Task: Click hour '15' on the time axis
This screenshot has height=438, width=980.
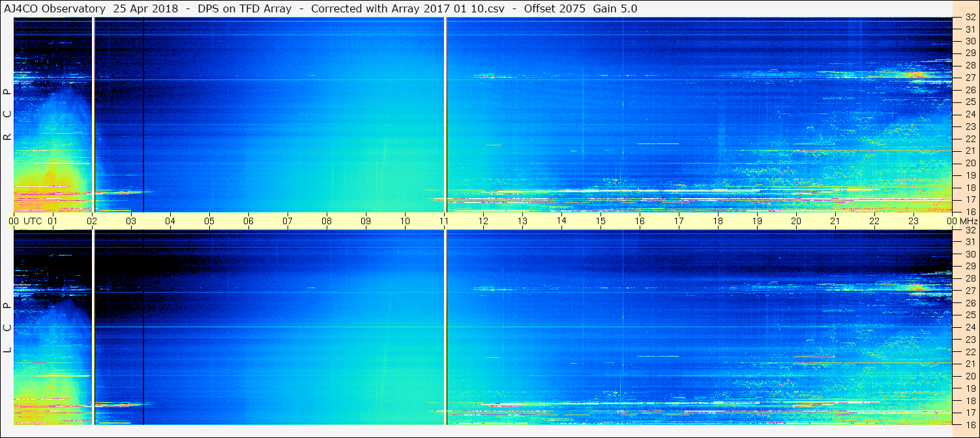Action: coord(601,221)
